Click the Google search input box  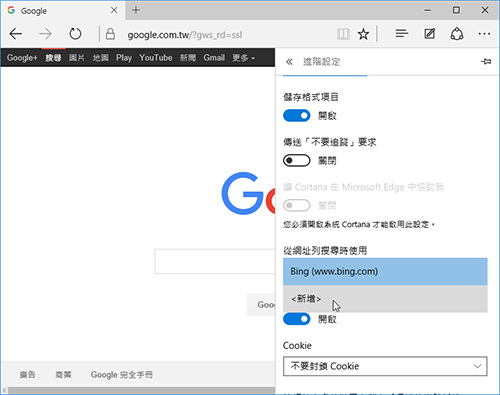pos(215,261)
